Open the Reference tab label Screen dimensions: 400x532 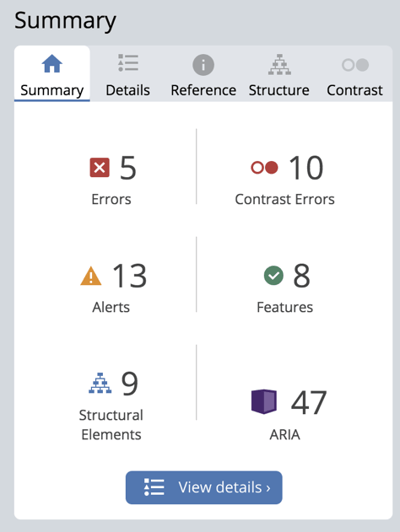pos(203,90)
